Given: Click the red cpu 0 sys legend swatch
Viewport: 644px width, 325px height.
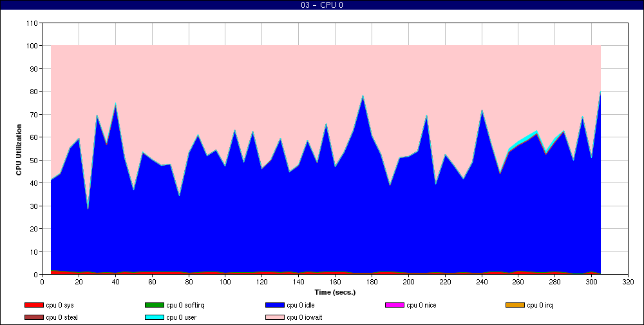Looking at the screenshot, I should [x=33, y=305].
